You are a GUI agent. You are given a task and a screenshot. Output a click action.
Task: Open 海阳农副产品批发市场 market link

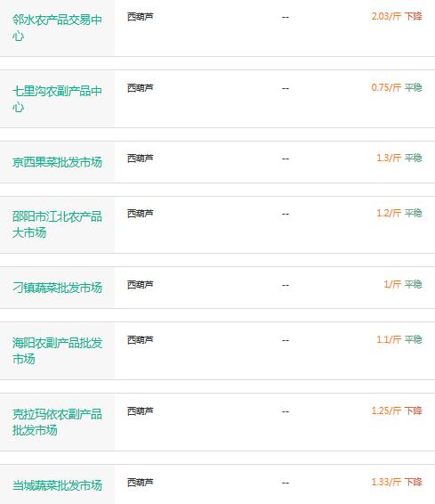click(57, 351)
